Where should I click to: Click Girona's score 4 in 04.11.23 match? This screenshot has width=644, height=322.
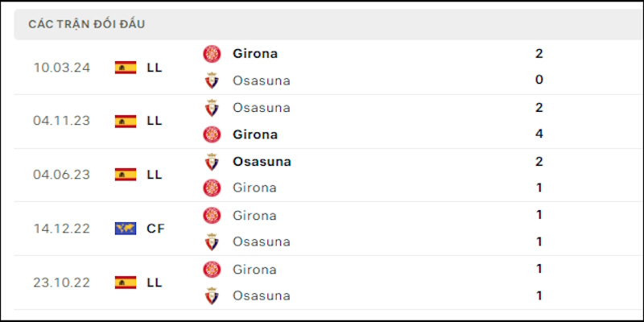[x=539, y=134]
